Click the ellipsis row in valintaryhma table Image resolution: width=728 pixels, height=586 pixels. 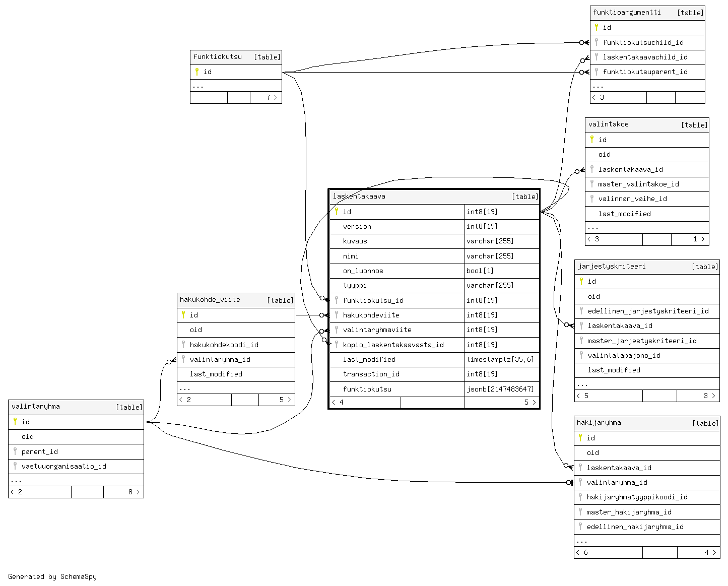[x=76, y=480]
